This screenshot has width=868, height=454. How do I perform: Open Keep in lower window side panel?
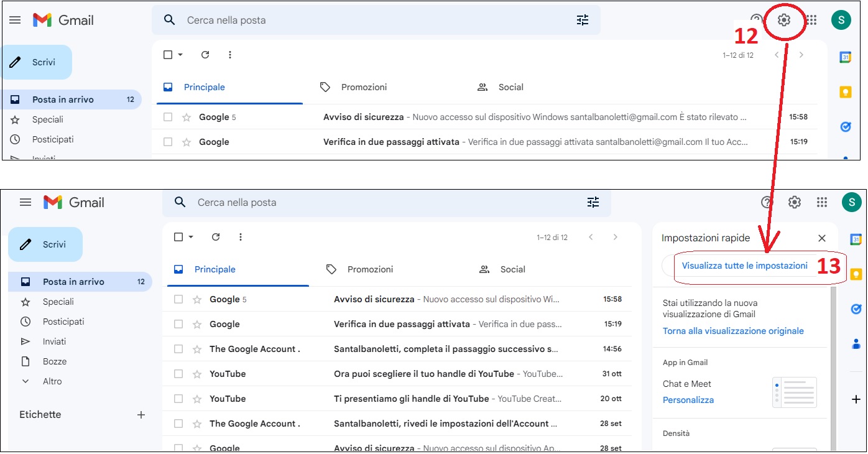coord(856,274)
